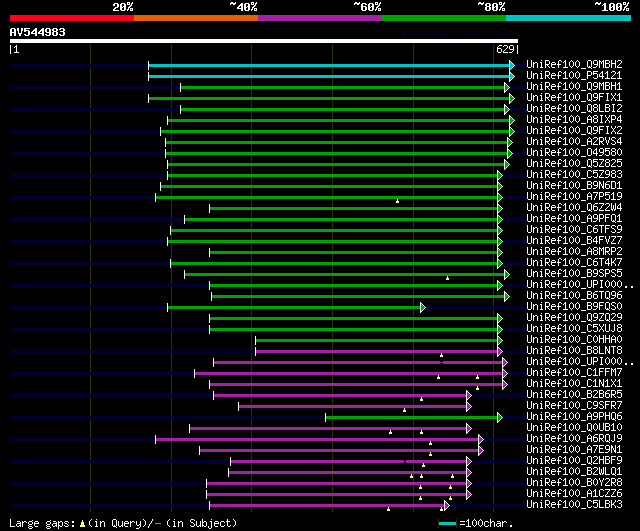Select the UniRef100_Q5Z825 label
Viewport: 640px width, 531px height.
click(574, 163)
